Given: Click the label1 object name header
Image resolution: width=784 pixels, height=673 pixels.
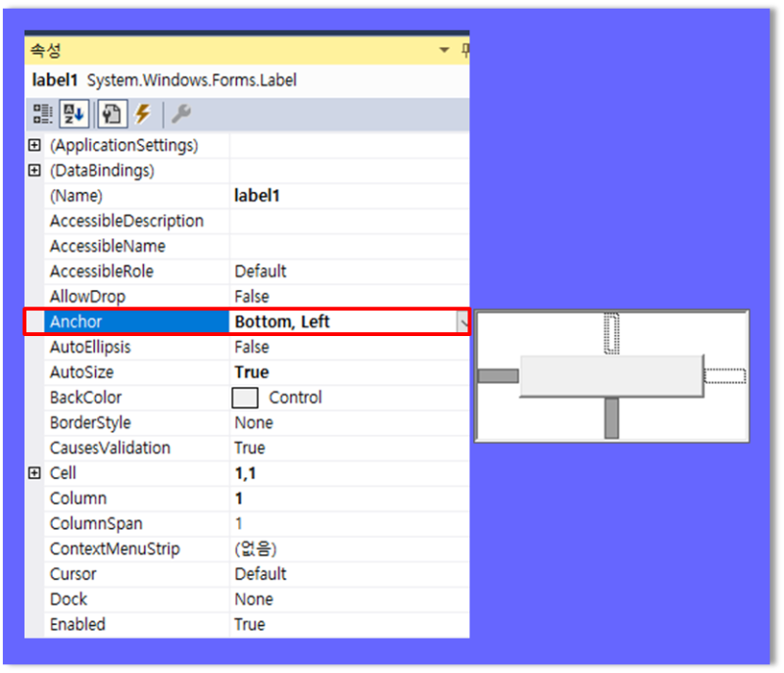Looking at the screenshot, I should click(56, 80).
